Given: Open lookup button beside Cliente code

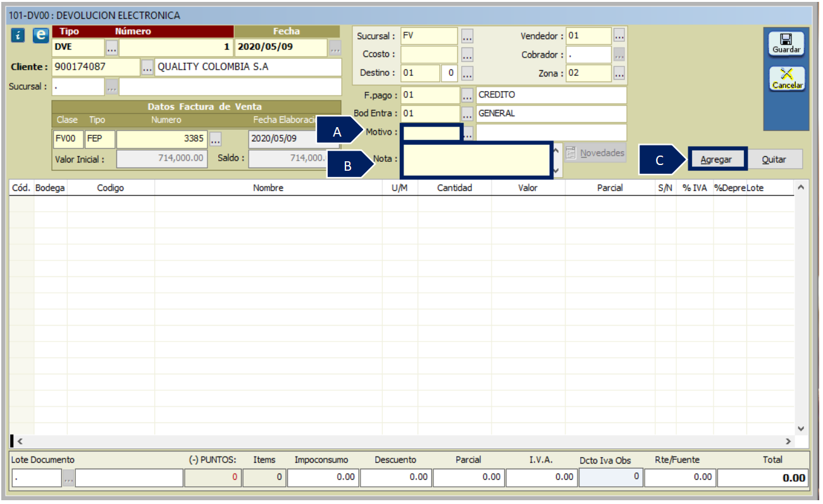Looking at the screenshot, I should coord(147,67).
